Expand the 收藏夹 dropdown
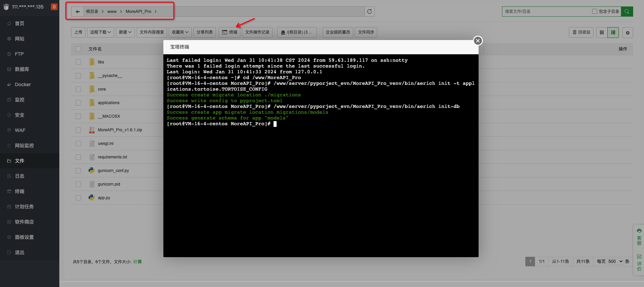 pyautogui.click(x=180, y=32)
